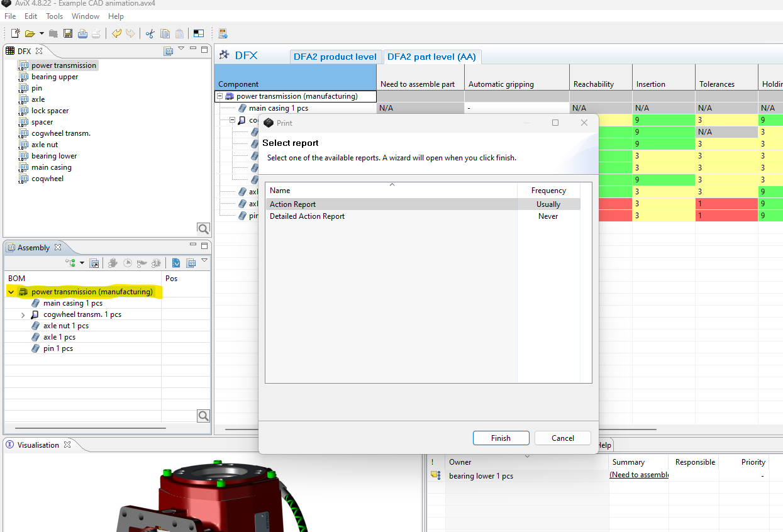Click the Cancel button in Print dialog
The image size is (783, 532).
click(x=562, y=438)
